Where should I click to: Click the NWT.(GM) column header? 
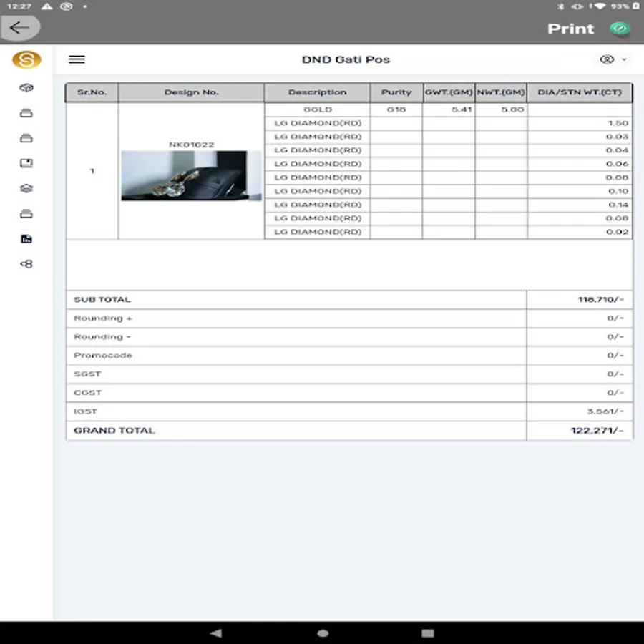pyautogui.click(x=501, y=92)
